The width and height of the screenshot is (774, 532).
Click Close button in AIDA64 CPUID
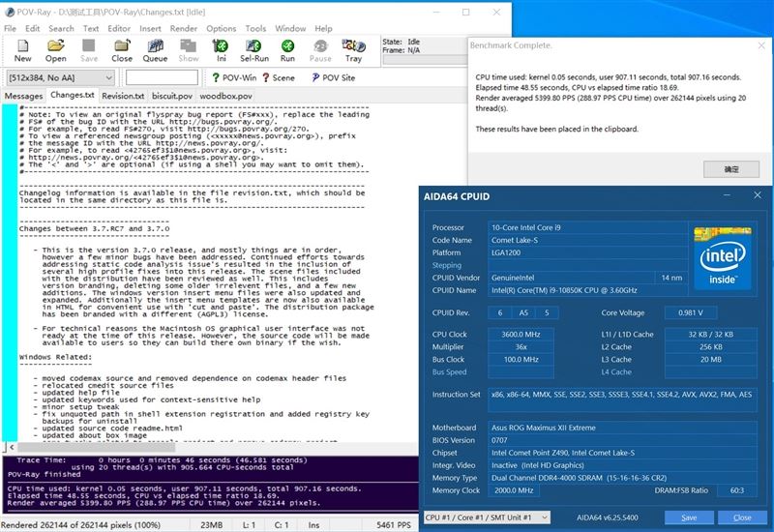point(742,517)
